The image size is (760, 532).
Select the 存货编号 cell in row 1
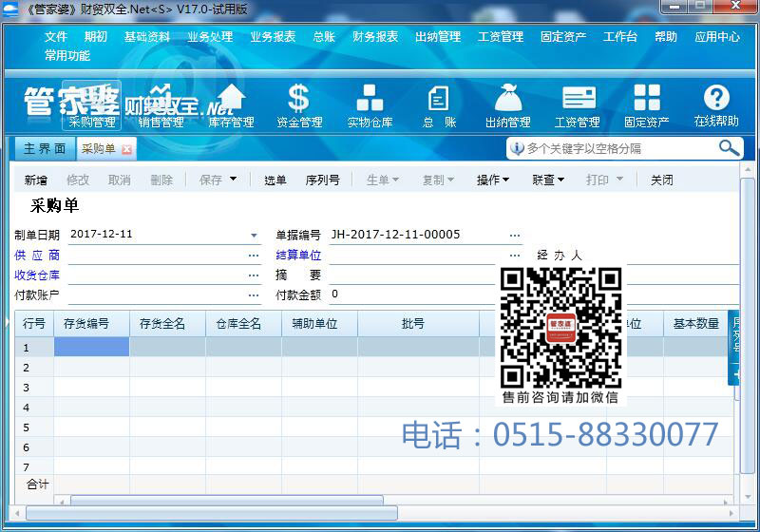(x=91, y=347)
